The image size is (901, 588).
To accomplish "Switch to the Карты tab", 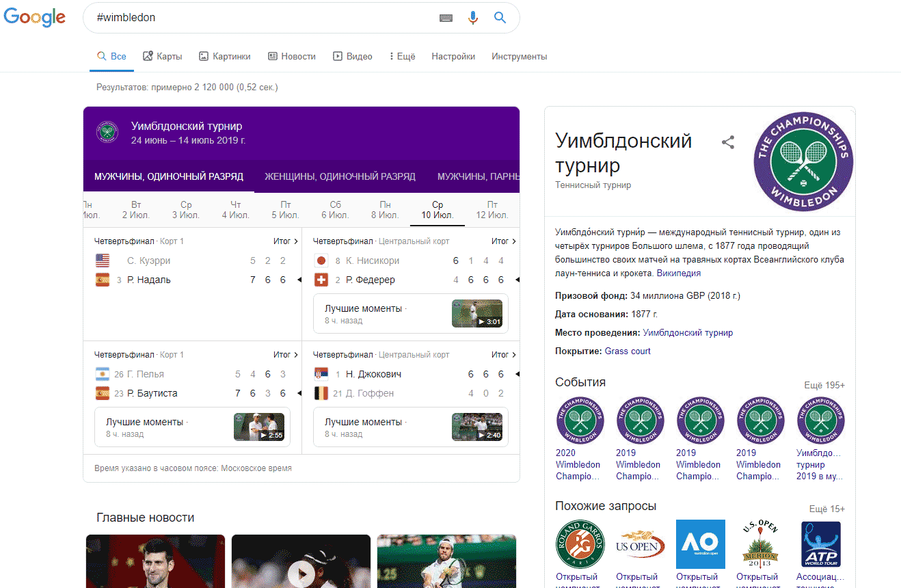I will (163, 56).
